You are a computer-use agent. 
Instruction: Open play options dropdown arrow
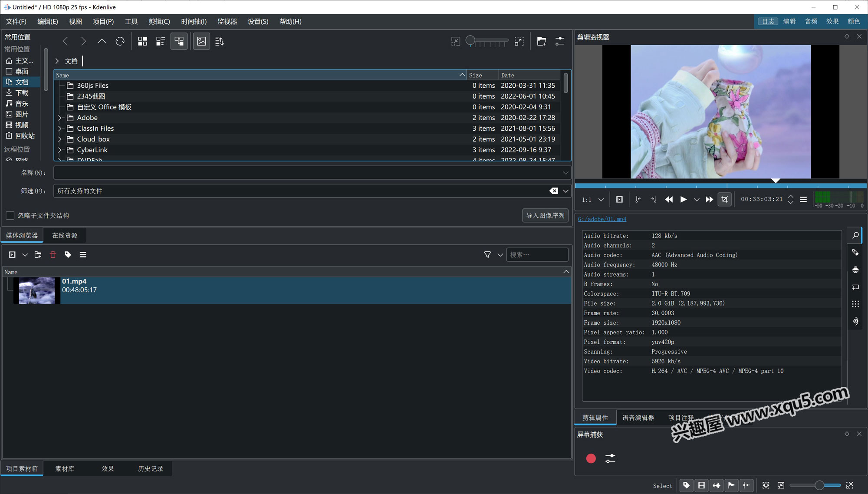coord(696,200)
